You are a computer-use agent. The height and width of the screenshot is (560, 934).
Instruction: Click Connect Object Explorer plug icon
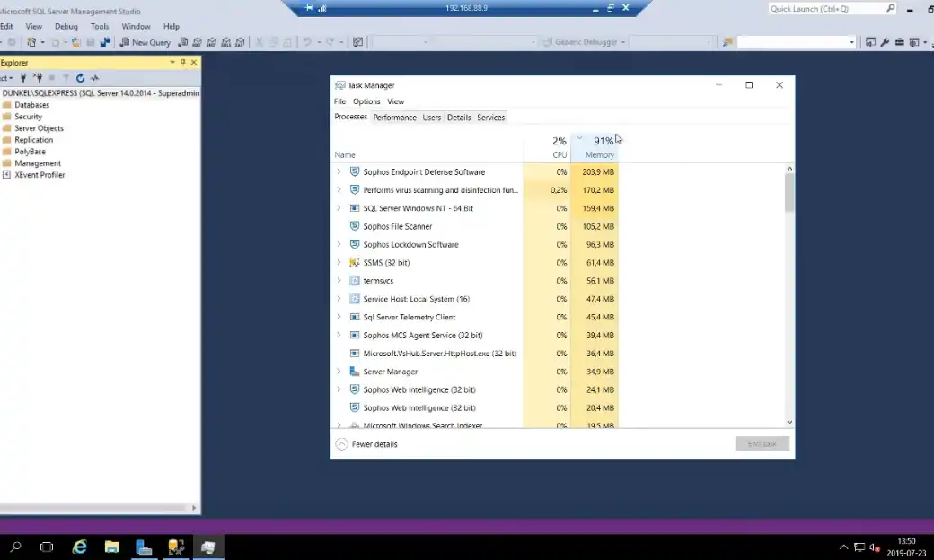tap(23, 78)
